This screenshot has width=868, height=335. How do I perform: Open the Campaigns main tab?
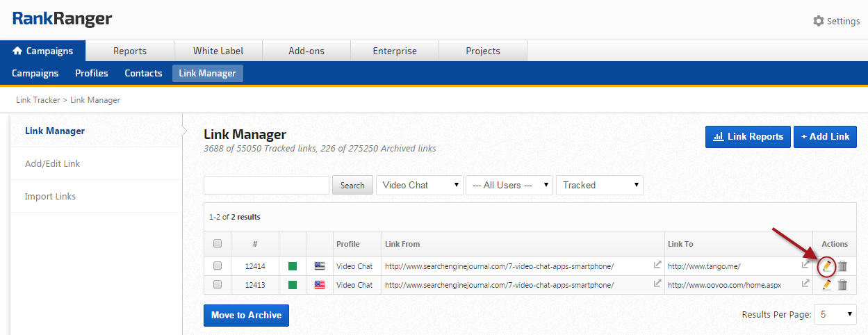click(x=42, y=51)
